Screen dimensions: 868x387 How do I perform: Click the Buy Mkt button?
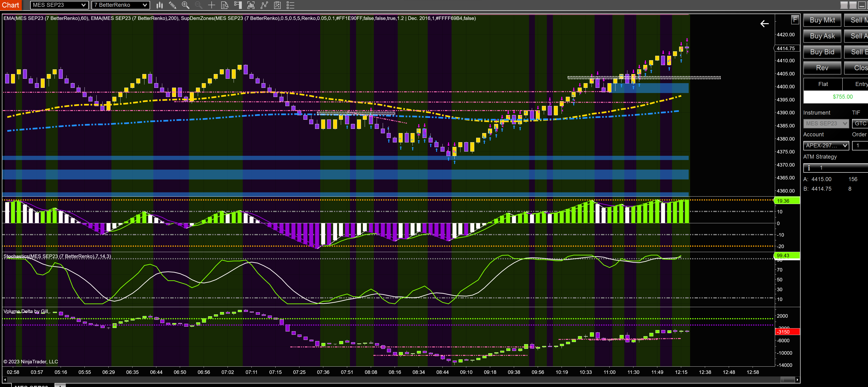pyautogui.click(x=822, y=20)
